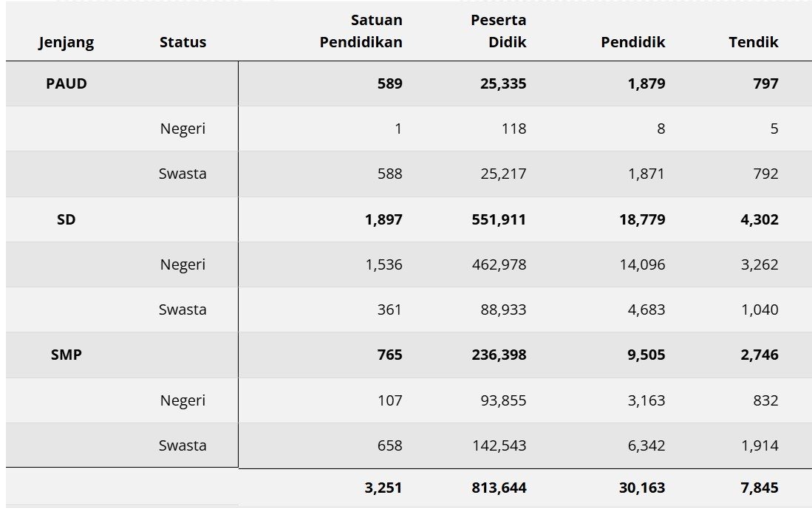Click the Negeri status under PAUD

182,129
